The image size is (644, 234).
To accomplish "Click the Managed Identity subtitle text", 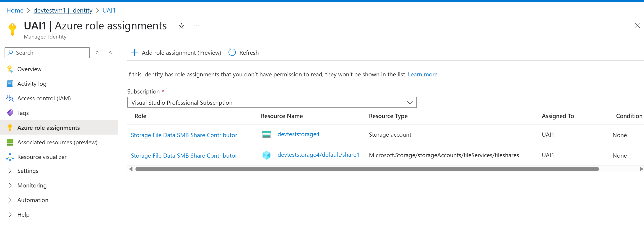I will click(x=45, y=37).
